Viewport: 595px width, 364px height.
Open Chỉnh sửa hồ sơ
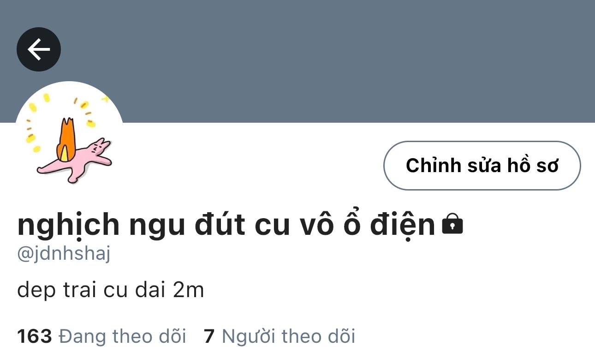coord(482,166)
